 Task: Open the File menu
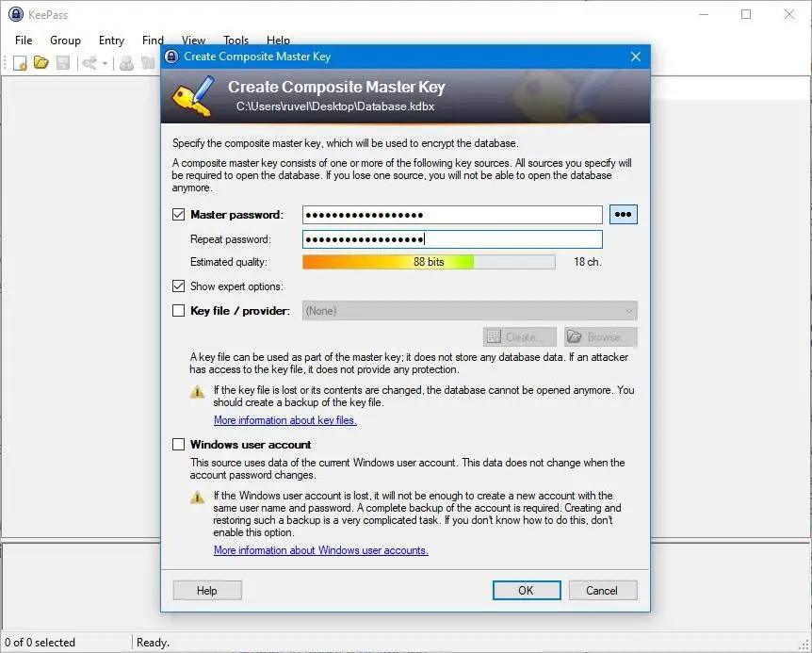point(24,41)
